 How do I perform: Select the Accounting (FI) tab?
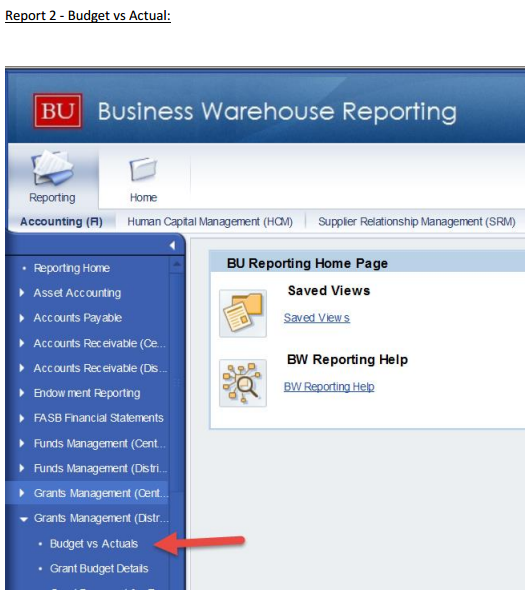coord(61,222)
